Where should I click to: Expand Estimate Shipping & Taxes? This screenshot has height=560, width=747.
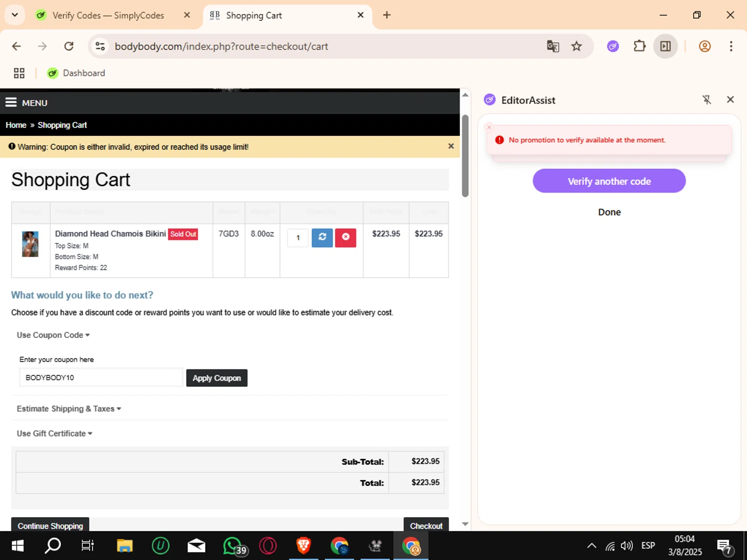point(69,409)
